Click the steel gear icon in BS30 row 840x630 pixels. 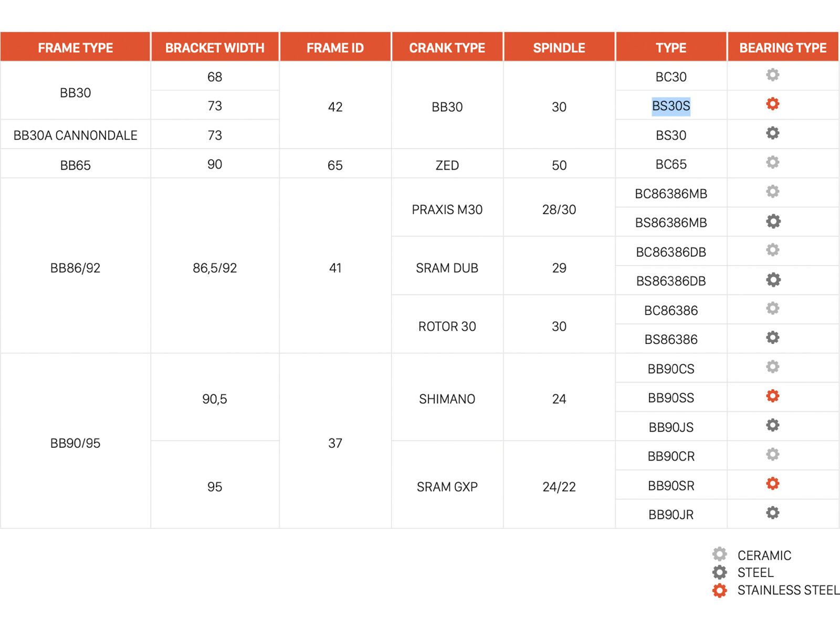pyautogui.click(x=772, y=133)
